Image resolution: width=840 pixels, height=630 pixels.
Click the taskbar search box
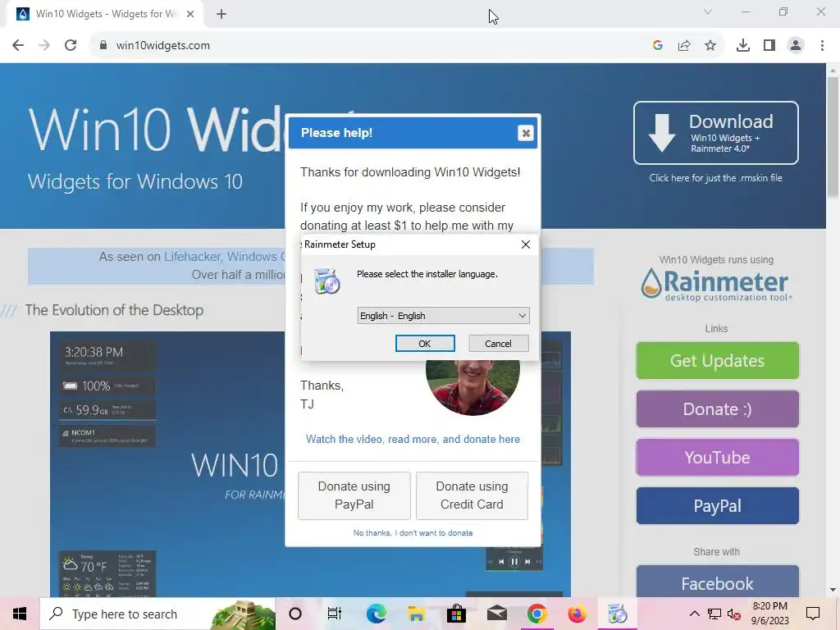point(157,614)
